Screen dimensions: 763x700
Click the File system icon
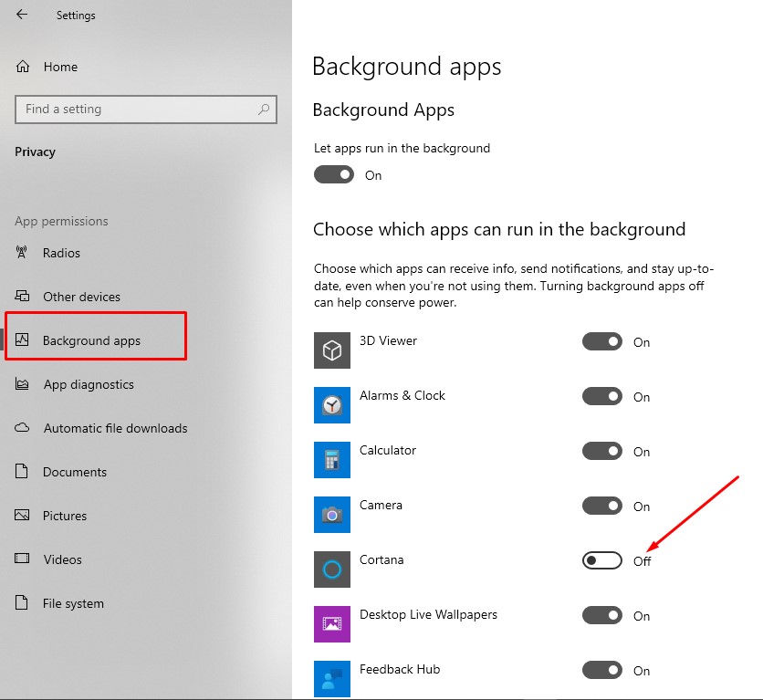pos(21,602)
